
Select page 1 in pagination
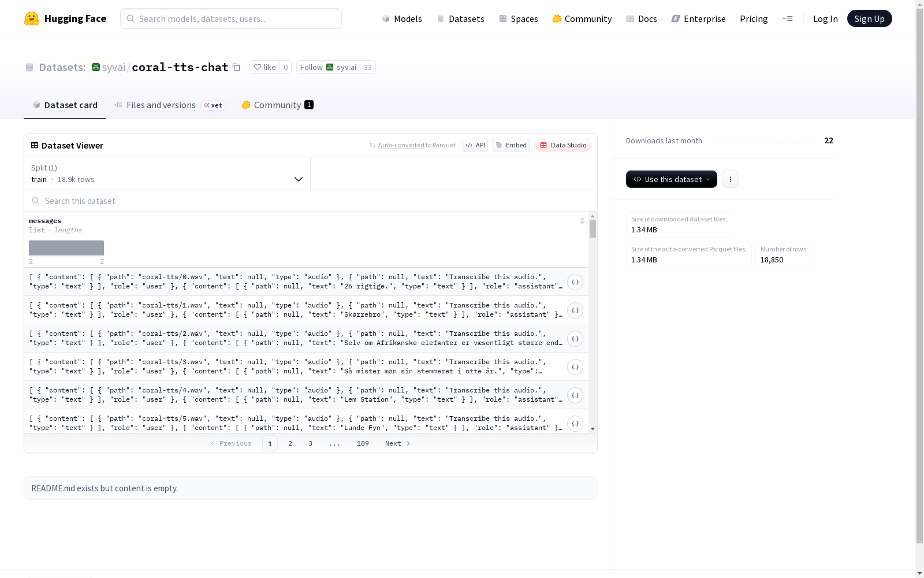pos(270,443)
